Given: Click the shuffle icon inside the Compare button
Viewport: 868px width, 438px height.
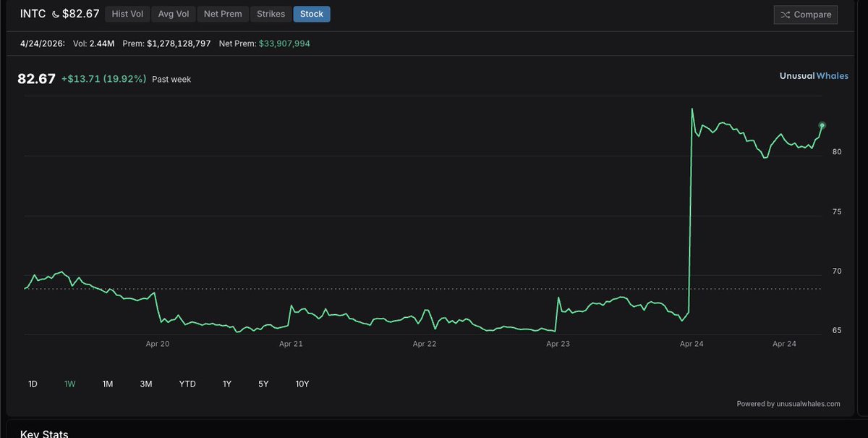Looking at the screenshot, I should [787, 14].
